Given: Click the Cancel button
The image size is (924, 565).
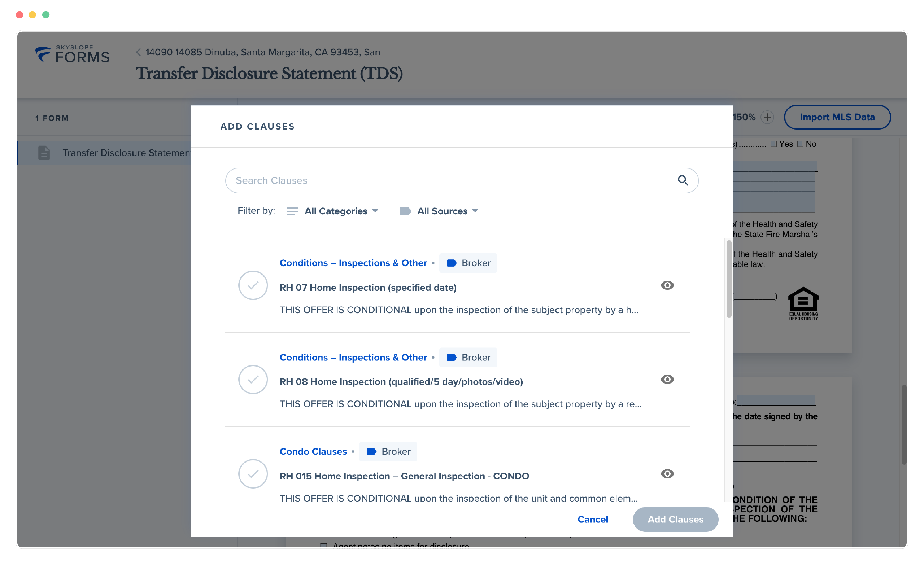Looking at the screenshot, I should pyautogui.click(x=593, y=519).
